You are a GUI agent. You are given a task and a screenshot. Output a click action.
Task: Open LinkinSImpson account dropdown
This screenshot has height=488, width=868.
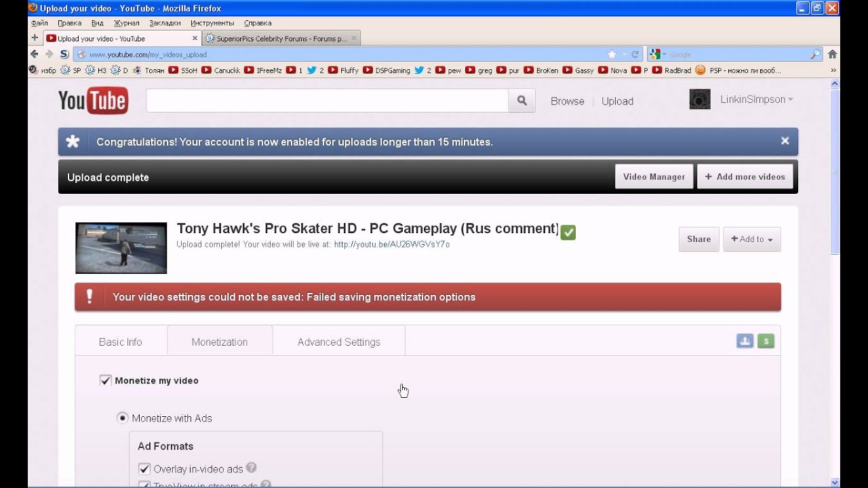click(x=757, y=100)
